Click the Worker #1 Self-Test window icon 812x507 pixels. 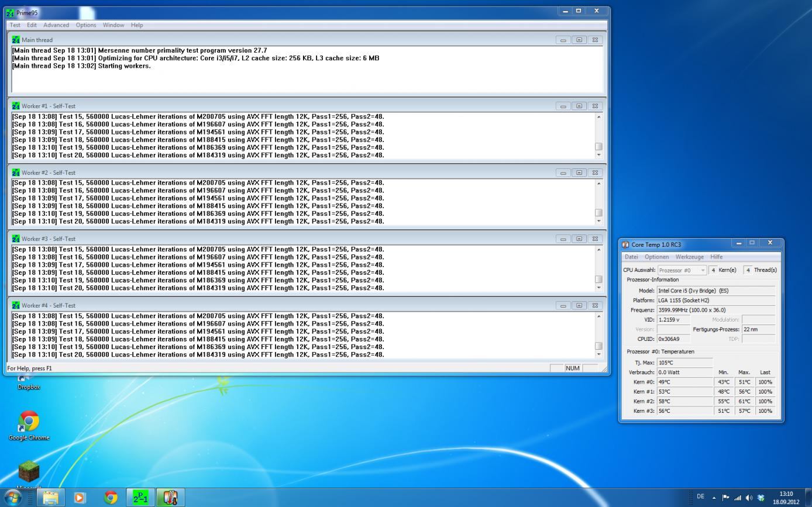[x=16, y=106]
